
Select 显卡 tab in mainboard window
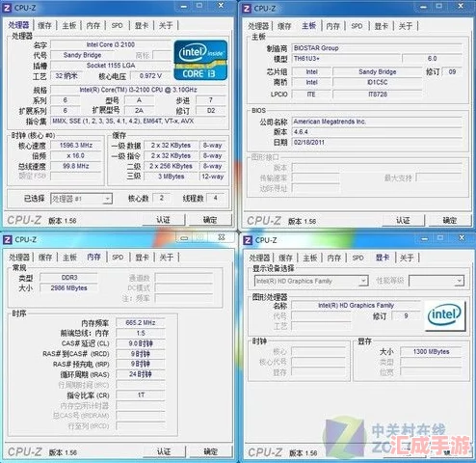click(382, 26)
